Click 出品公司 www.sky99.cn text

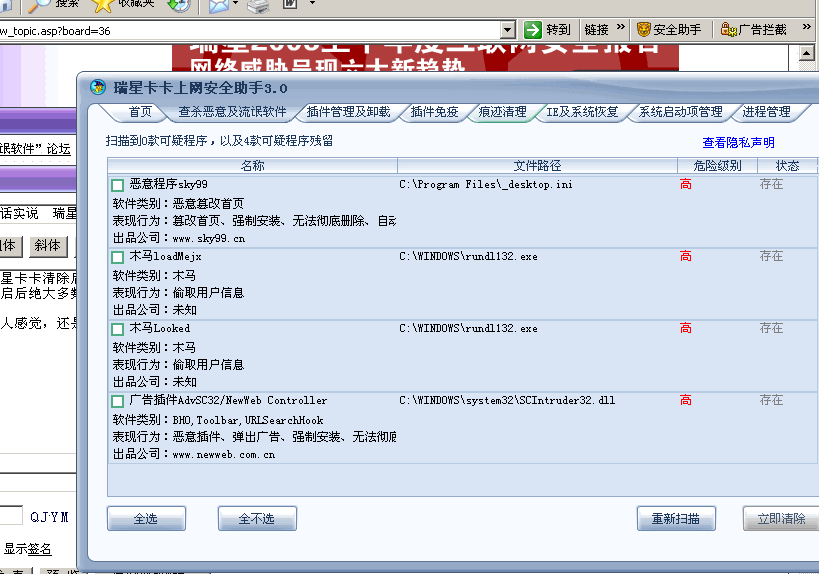(x=179, y=238)
